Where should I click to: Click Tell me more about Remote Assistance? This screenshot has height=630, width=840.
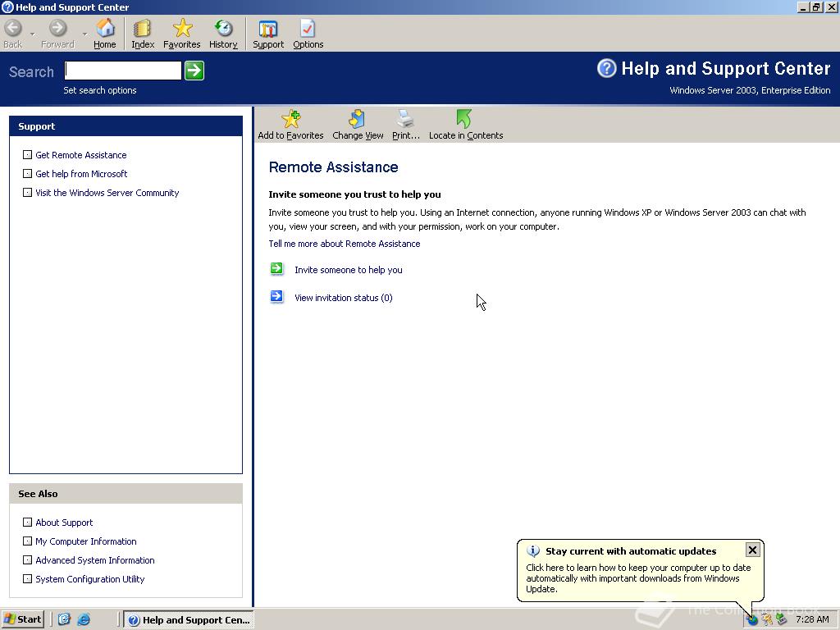click(345, 244)
